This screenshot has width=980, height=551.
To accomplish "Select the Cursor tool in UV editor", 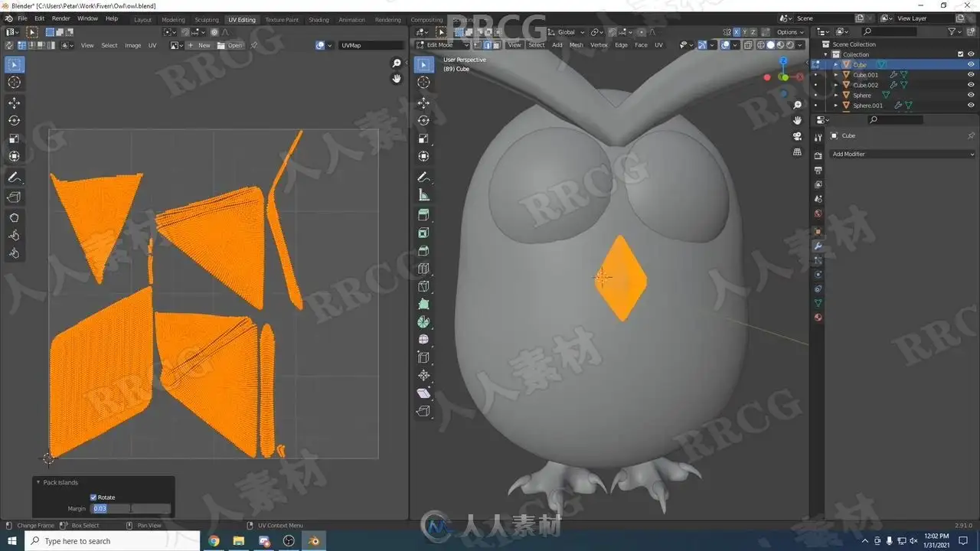I will pyautogui.click(x=15, y=82).
